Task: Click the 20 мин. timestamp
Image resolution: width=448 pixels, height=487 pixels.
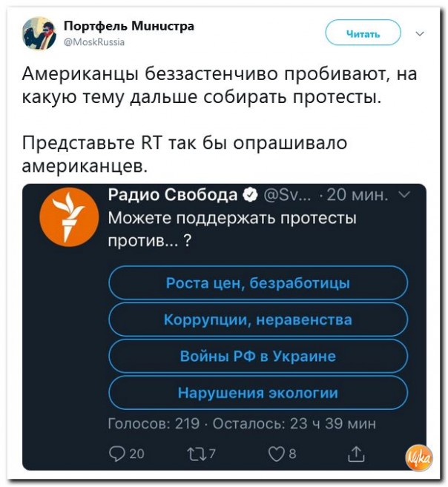Action: click(x=359, y=196)
